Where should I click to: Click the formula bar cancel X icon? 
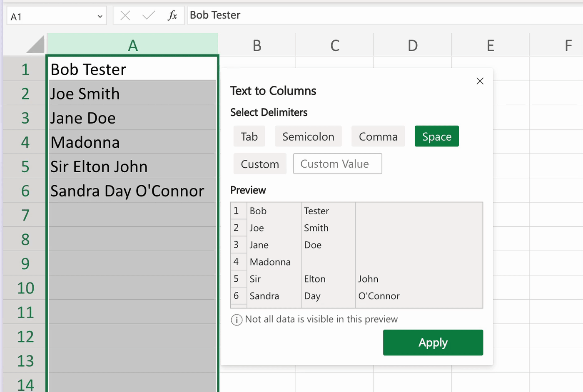point(125,16)
